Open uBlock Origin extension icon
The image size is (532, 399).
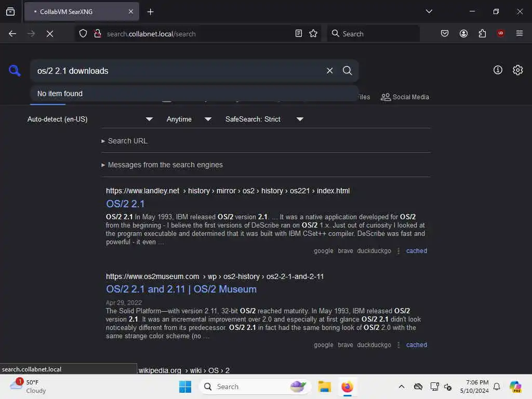(x=500, y=33)
